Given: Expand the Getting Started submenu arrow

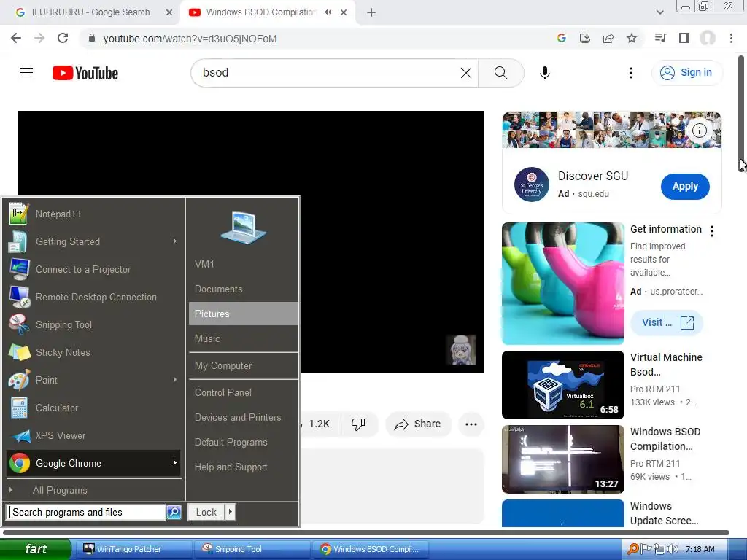Looking at the screenshot, I should (175, 241).
